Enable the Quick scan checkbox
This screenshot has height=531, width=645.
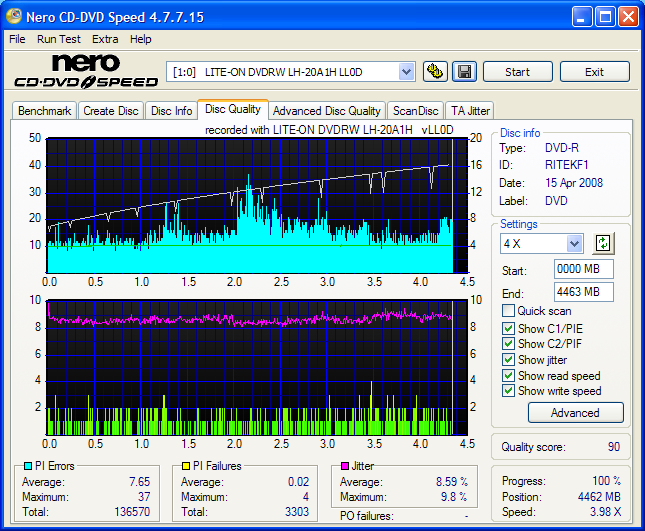coord(509,311)
